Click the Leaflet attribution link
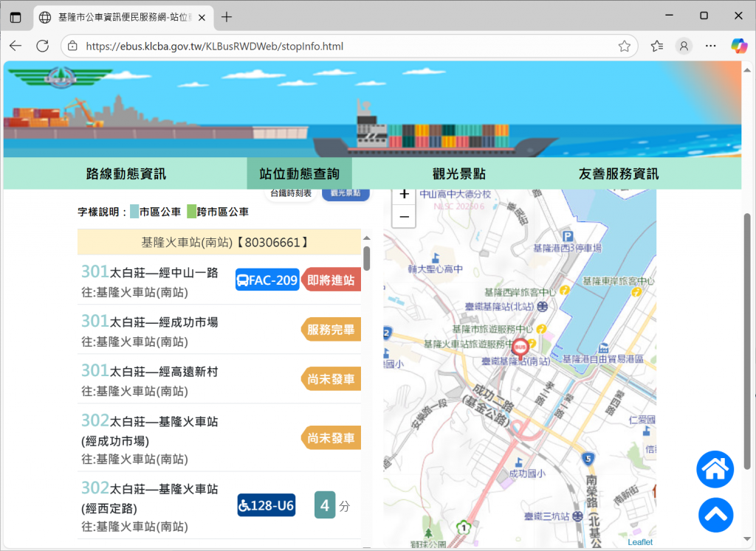The width and height of the screenshot is (756, 551). (640, 542)
